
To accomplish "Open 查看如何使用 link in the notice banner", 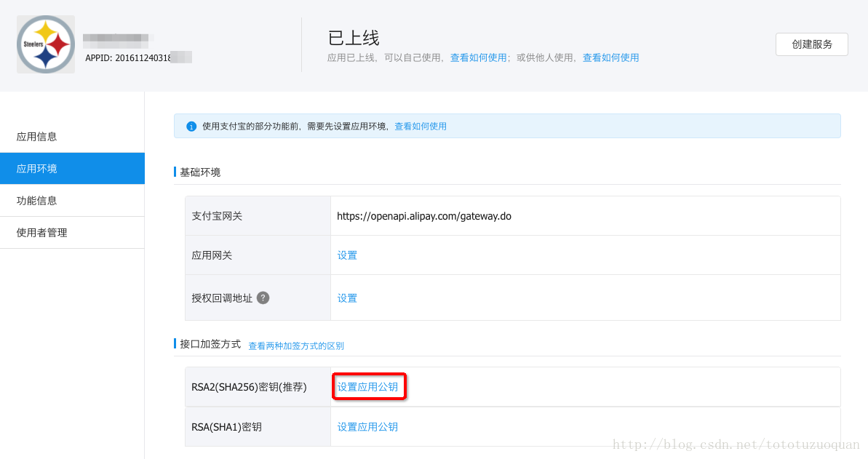I will point(420,127).
